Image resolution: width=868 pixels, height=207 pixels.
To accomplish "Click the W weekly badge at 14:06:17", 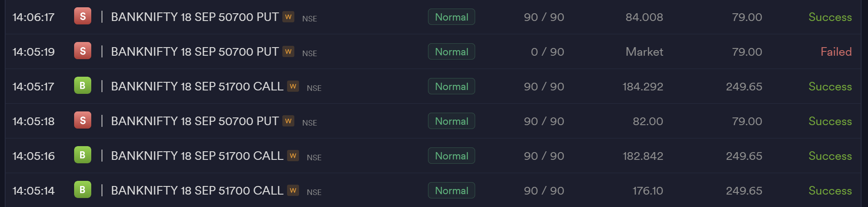I will pos(288,17).
